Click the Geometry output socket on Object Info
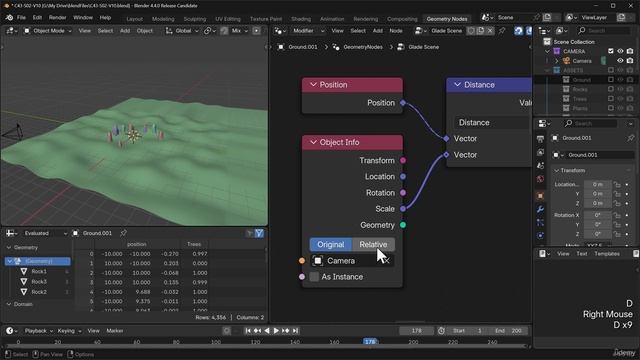Image resolution: width=640 pixels, height=360 pixels. [x=403, y=225]
